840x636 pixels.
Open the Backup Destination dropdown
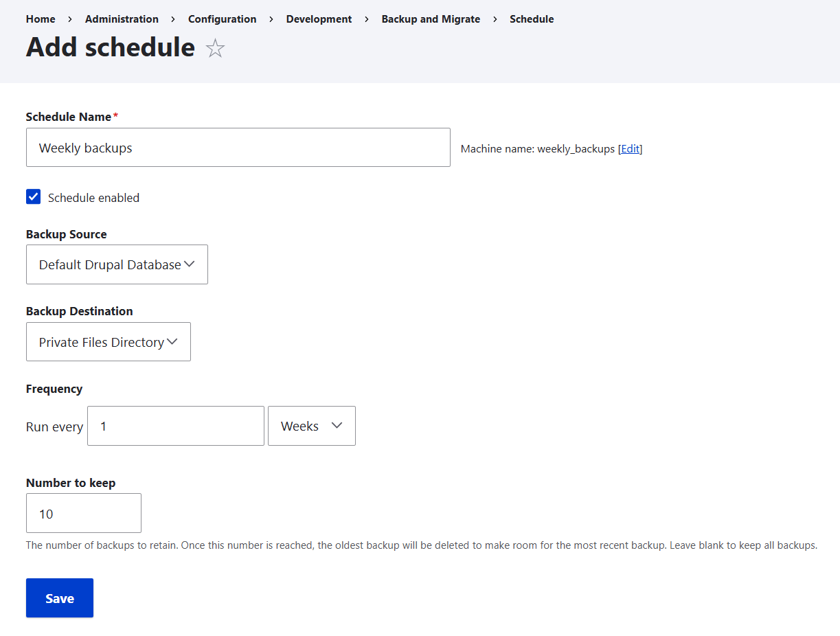click(108, 341)
